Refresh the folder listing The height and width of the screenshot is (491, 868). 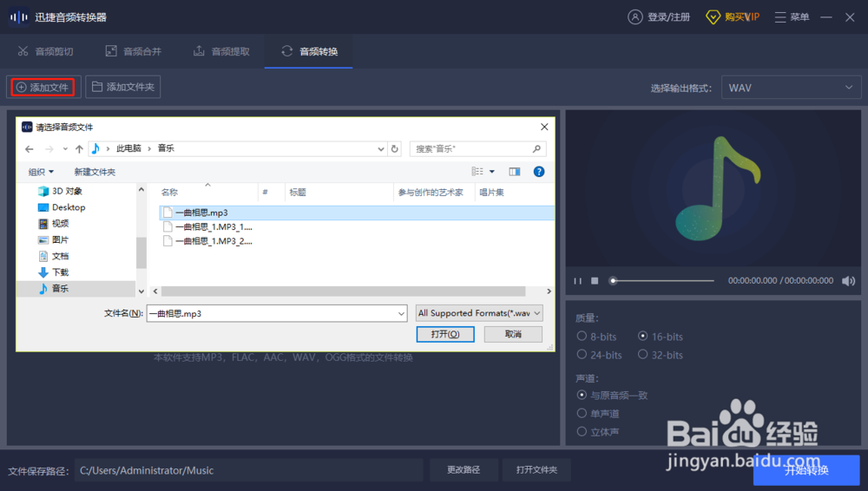coord(395,149)
